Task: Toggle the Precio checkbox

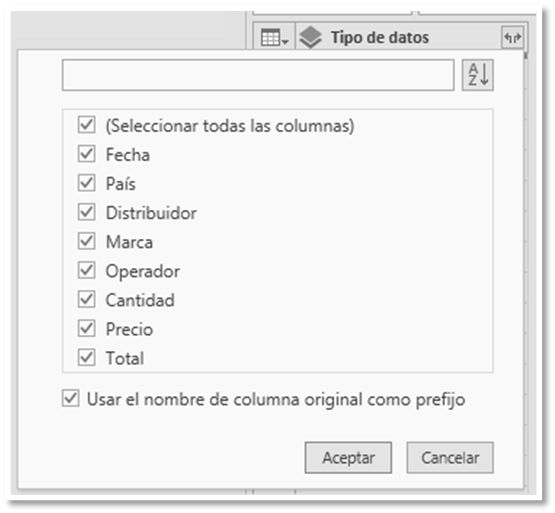Action: (86, 329)
